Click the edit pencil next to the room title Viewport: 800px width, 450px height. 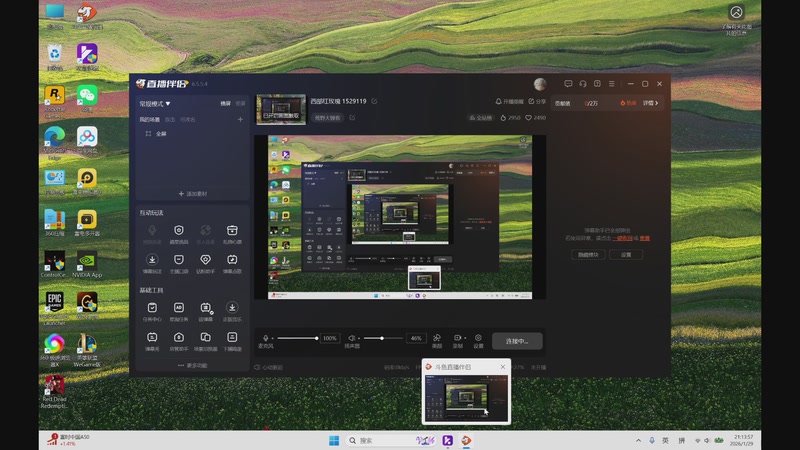pyautogui.click(x=374, y=101)
